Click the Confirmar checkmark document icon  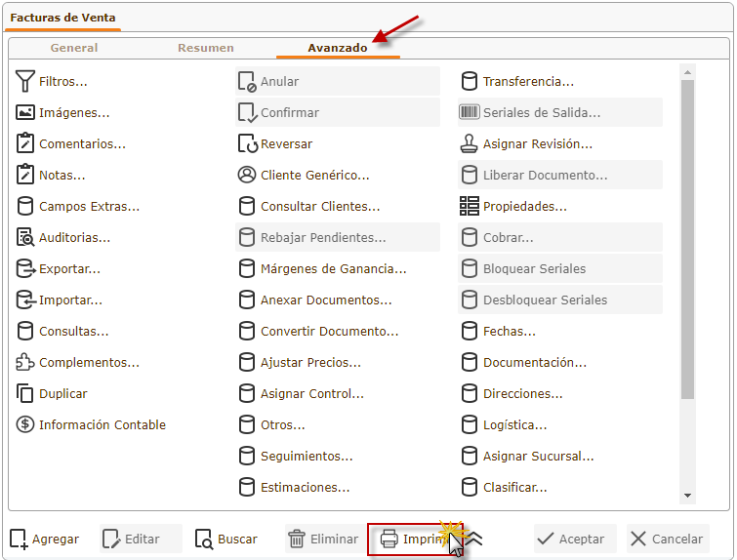click(x=247, y=113)
